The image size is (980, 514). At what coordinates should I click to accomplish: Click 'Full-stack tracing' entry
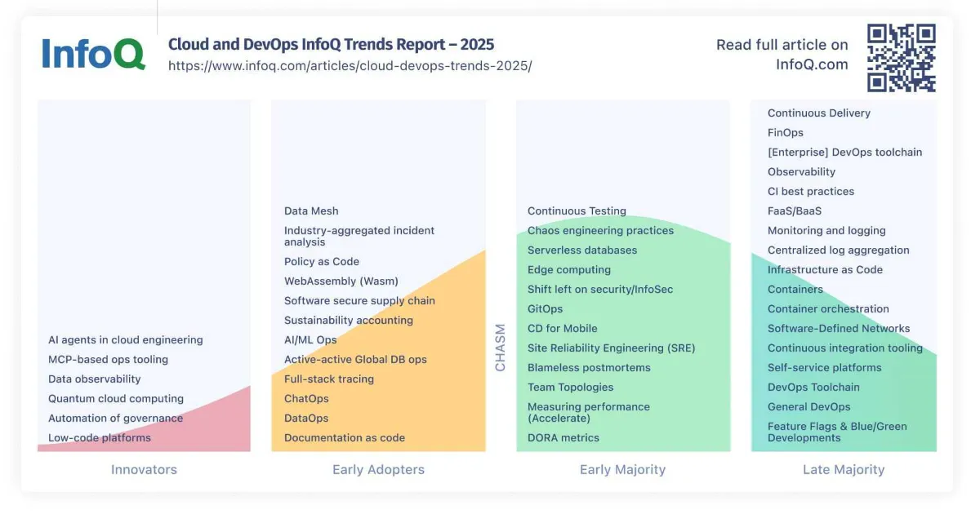tap(329, 379)
